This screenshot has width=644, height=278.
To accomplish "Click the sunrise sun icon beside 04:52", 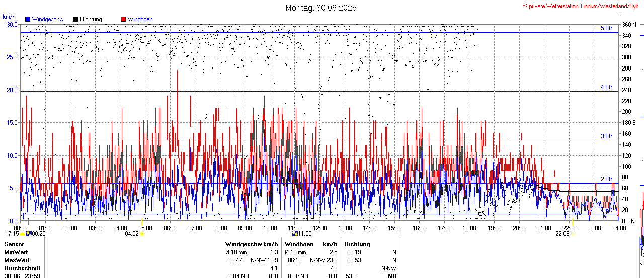I will click(x=142, y=234).
